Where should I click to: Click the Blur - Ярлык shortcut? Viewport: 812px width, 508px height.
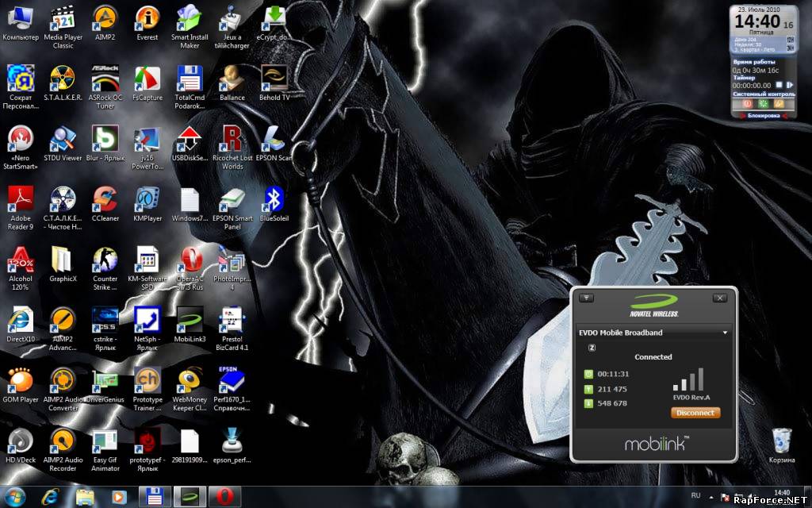point(105,144)
